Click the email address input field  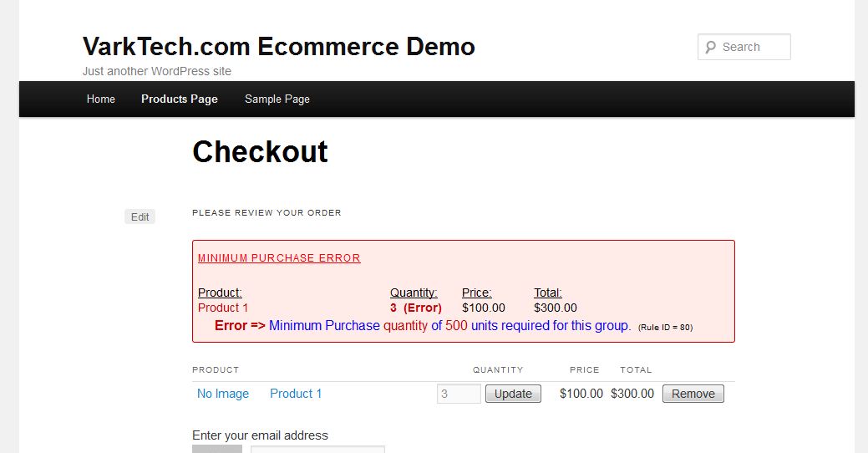(317, 449)
